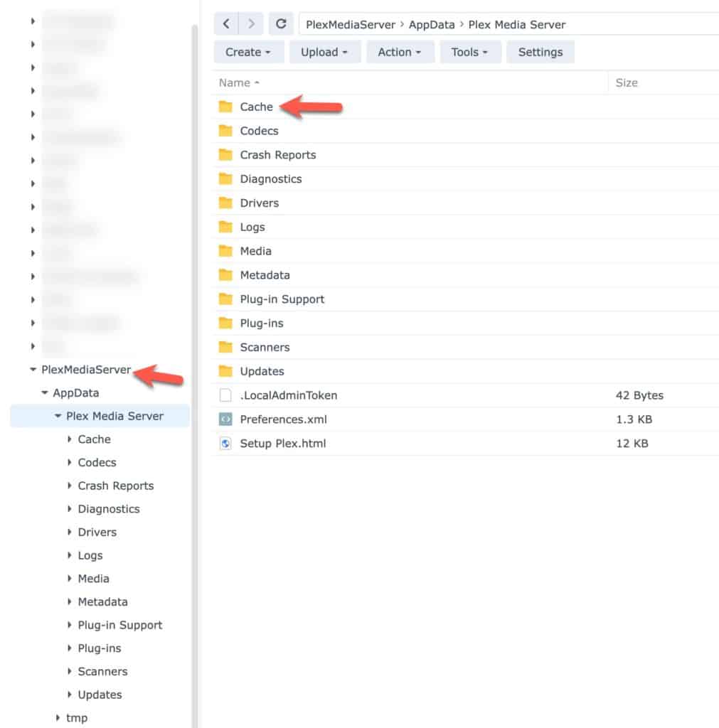Select the Diagnostics folder name in file list
719x728 pixels.
click(x=271, y=178)
